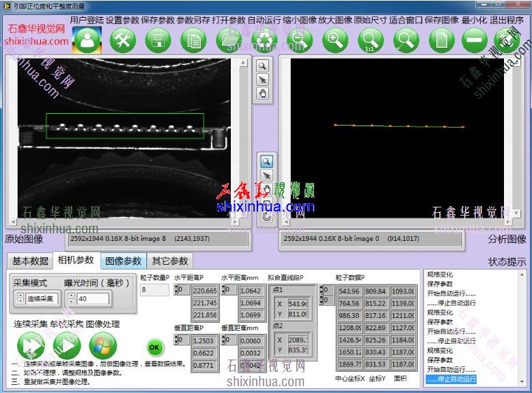Viewport: 532px width, 393px height.
Task: Open the 采集模式 连续采集 mode selector
Action: [x=42, y=299]
